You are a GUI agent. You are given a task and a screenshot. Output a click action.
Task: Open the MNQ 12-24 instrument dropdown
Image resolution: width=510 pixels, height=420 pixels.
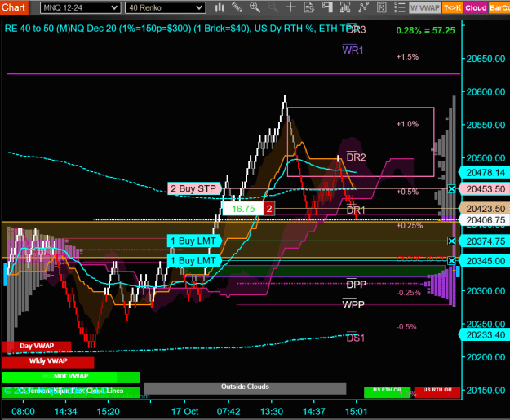click(80, 7)
